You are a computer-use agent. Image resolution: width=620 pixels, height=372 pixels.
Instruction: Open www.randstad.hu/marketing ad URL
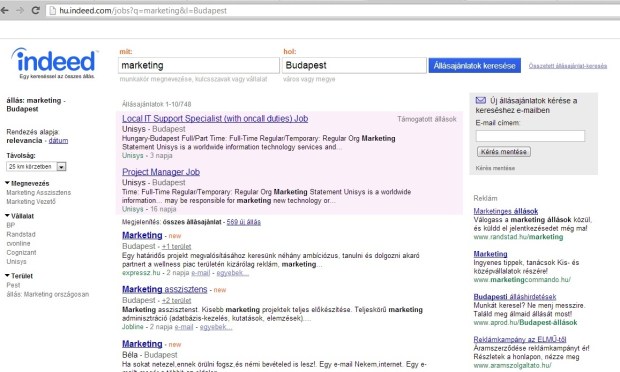click(x=518, y=237)
